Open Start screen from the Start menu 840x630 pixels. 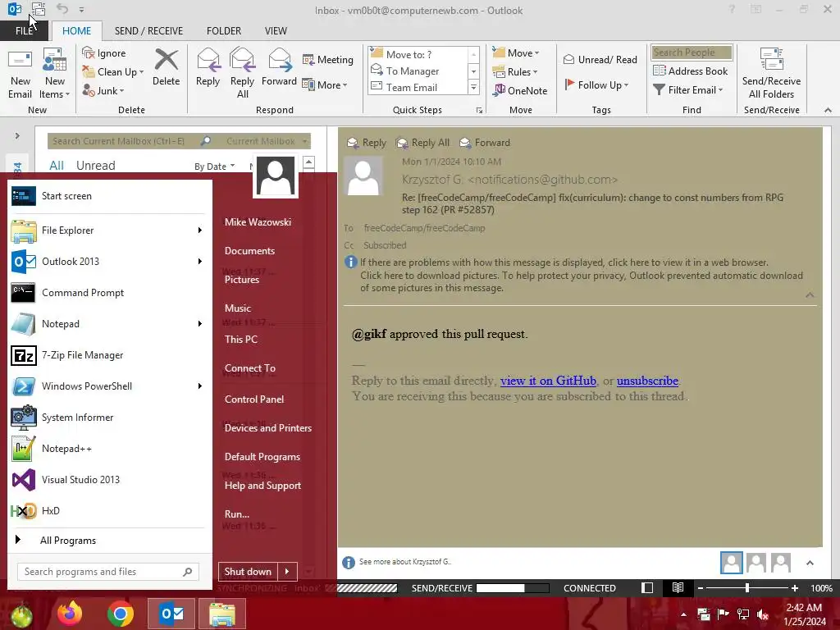(107, 196)
